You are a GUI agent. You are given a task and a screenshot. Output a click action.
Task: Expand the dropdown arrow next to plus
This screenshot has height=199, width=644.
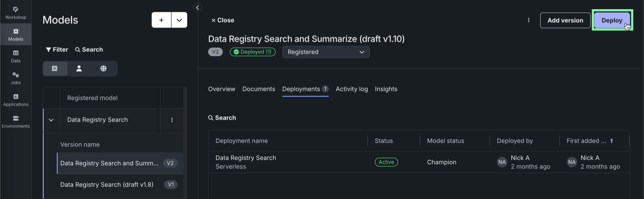click(x=179, y=20)
